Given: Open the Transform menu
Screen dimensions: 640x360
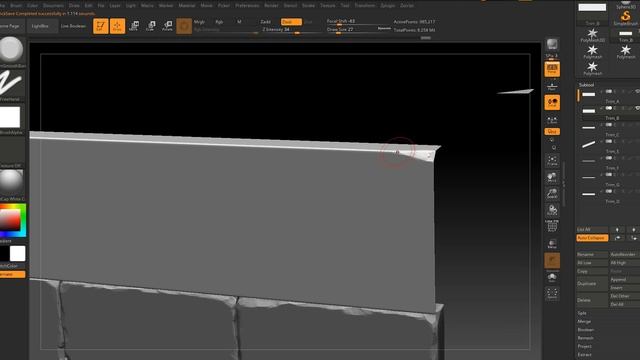Looking at the screenshot, I should [x=364, y=6].
